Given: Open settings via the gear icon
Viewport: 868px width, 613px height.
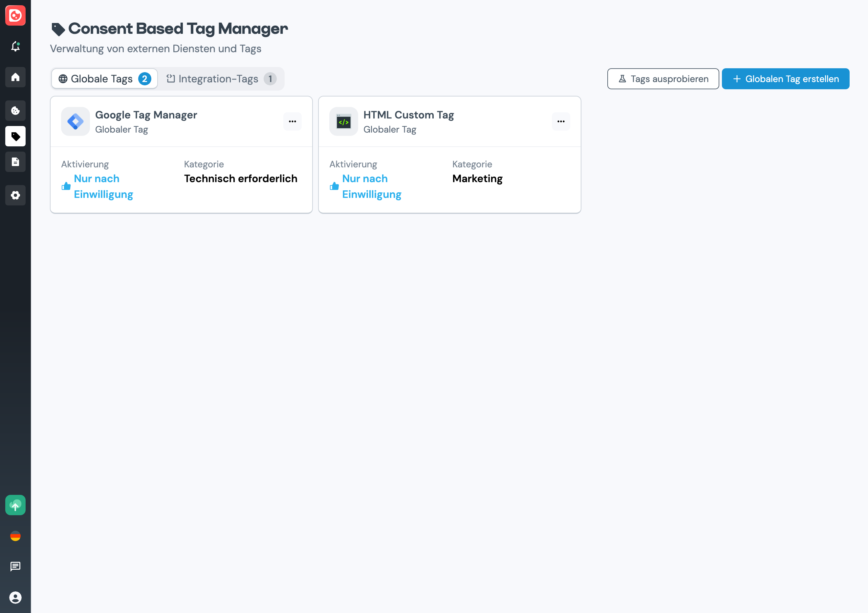Looking at the screenshot, I should tap(15, 195).
